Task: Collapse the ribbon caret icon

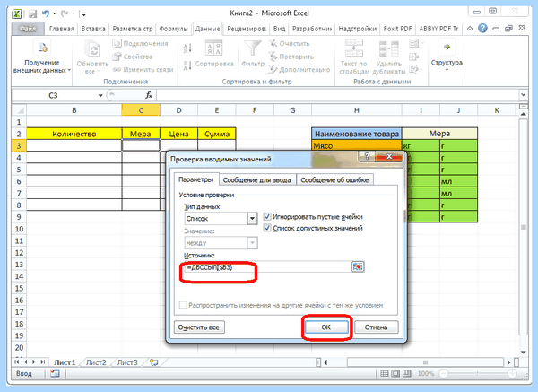Action: [470, 29]
